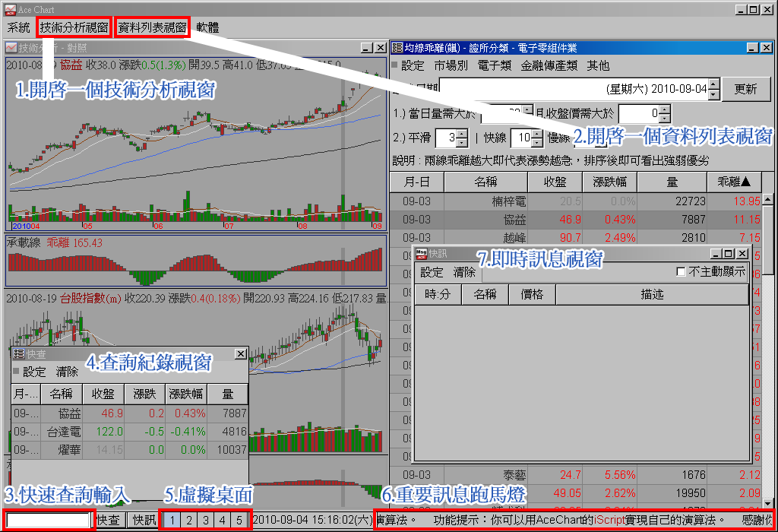Click the 快查 button in status bar
The image size is (778, 532).
click(x=109, y=521)
